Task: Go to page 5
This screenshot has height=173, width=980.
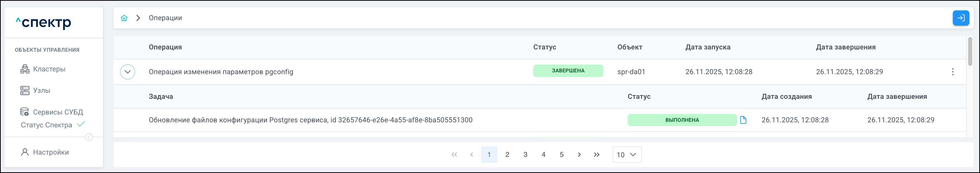Action: (x=562, y=155)
